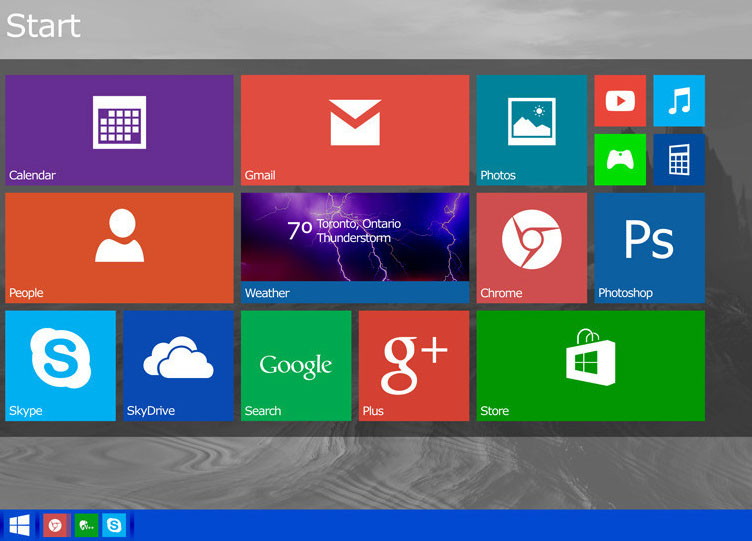Open the small Calculator tile
This screenshot has width=752, height=541.
pyautogui.click(x=679, y=160)
